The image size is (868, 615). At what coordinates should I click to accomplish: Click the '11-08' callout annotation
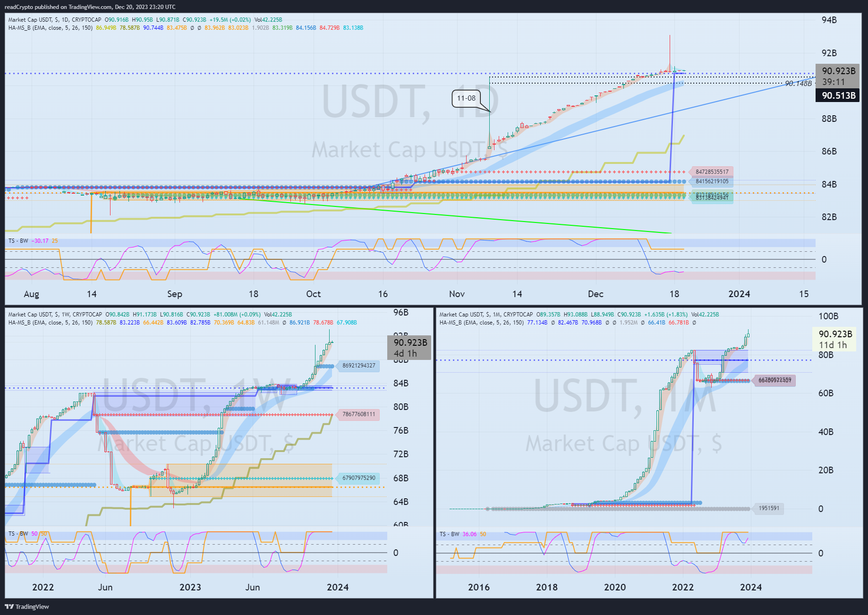tap(466, 98)
